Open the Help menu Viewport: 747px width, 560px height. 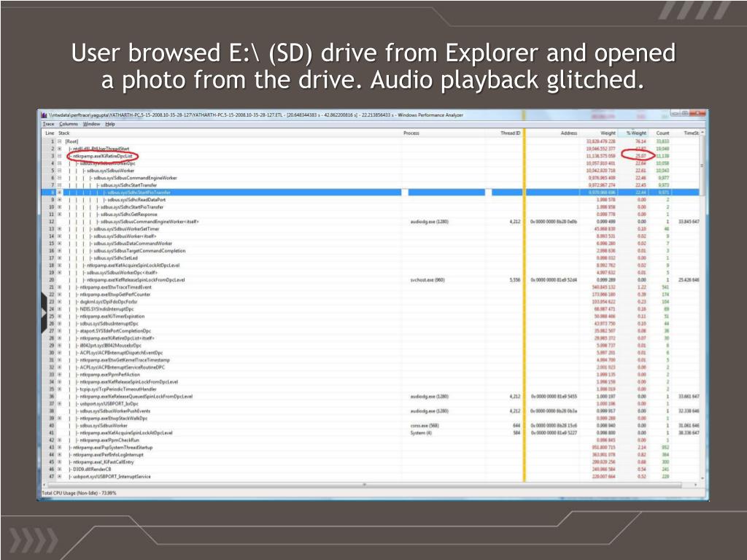coord(110,124)
